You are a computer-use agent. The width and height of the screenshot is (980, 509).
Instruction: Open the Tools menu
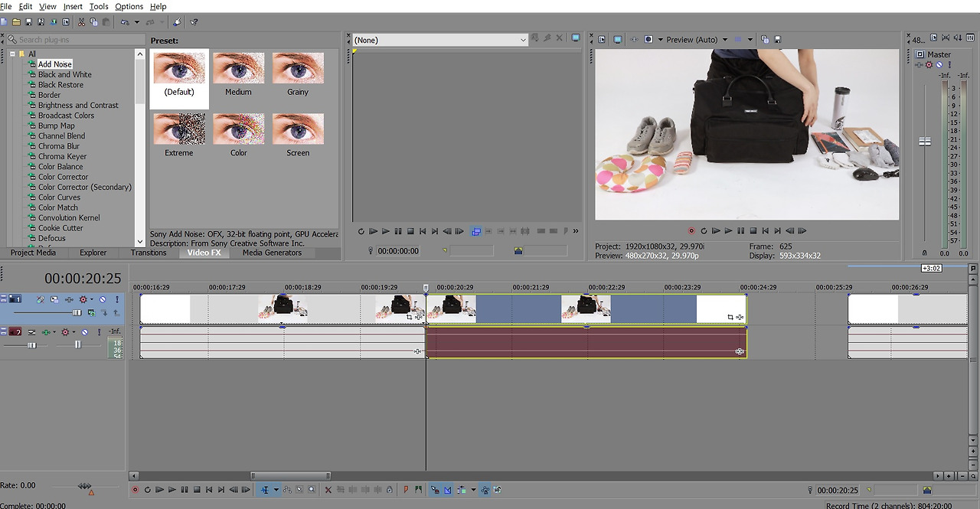pos(99,6)
